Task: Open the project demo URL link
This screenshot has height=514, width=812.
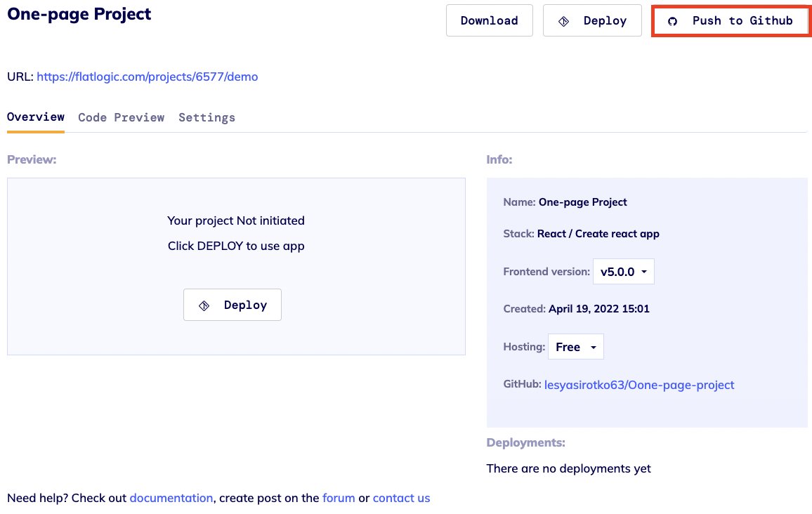Action: [148, 77]
